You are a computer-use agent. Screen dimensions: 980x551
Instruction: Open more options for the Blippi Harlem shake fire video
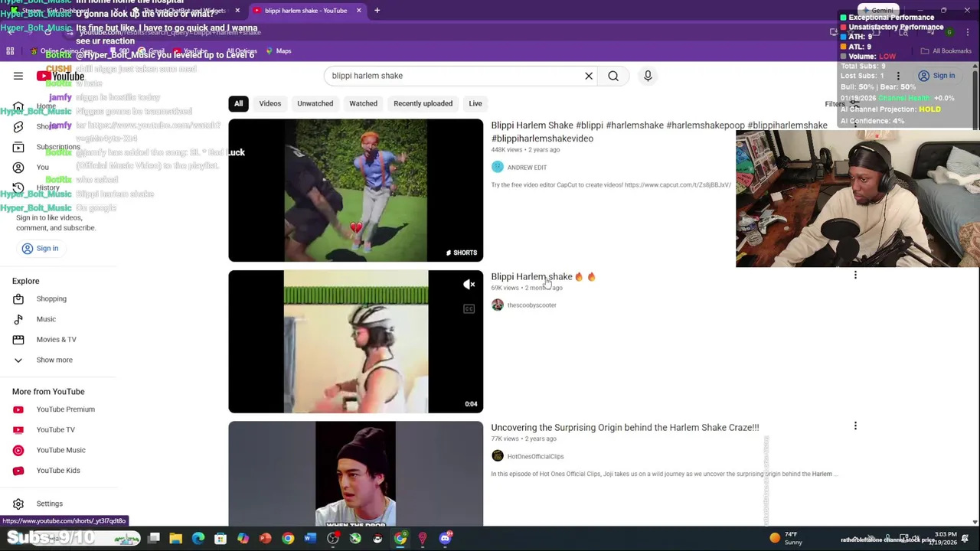click(x=855, y=275)
